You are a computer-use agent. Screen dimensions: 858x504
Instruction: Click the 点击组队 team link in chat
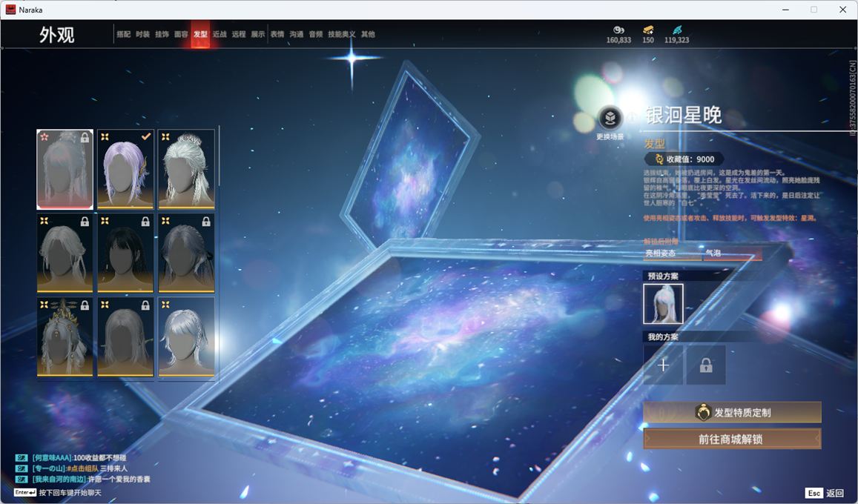[82, 468]
